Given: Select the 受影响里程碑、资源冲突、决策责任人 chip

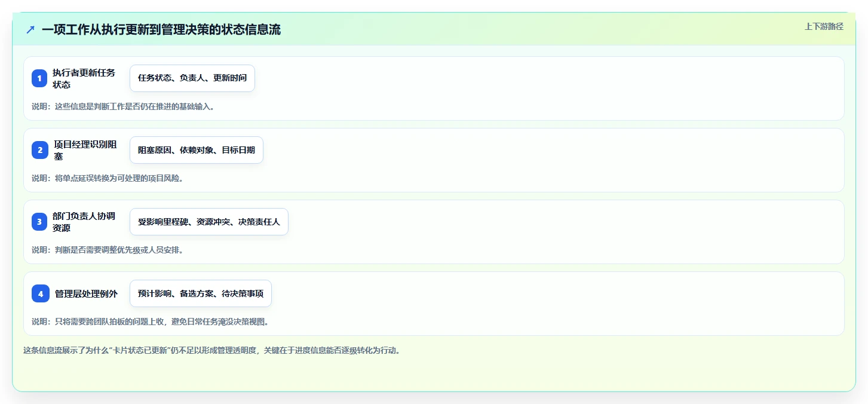Looking at the screenshot, I should (x=209, y=222).
